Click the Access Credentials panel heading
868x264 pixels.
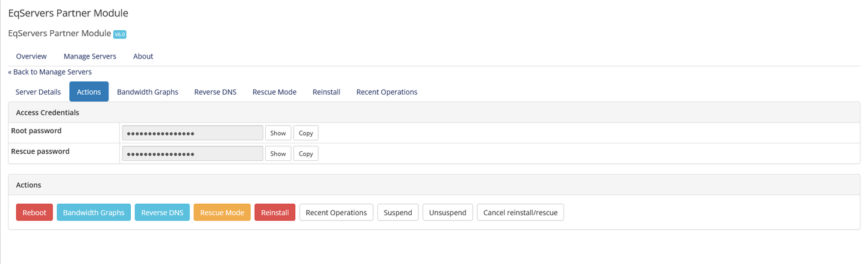click(x=434, y=112)
